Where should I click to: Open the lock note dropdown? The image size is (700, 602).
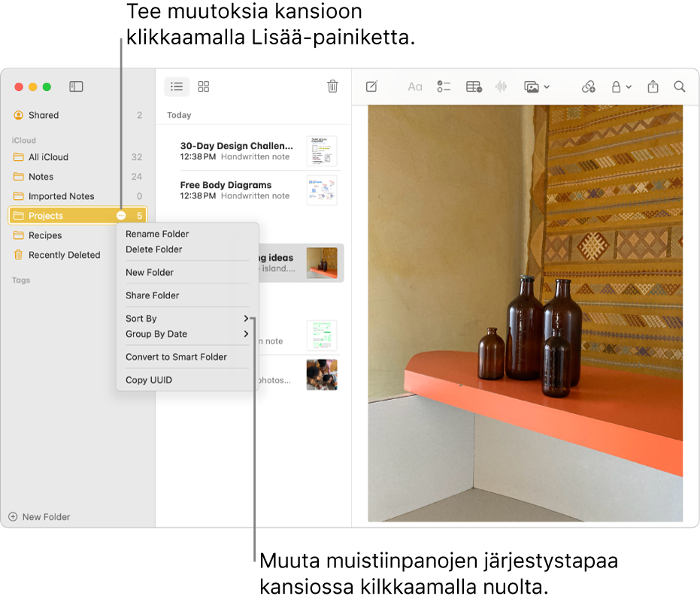pyautogui.click(x=620, y=87)
